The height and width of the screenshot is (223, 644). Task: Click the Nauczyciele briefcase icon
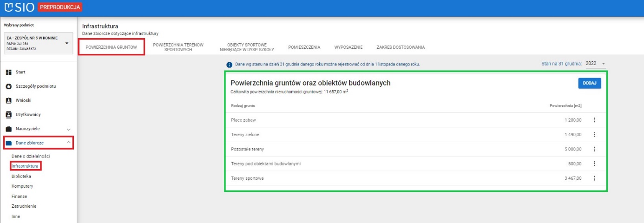pyautogui.click(x=8, y=129)
